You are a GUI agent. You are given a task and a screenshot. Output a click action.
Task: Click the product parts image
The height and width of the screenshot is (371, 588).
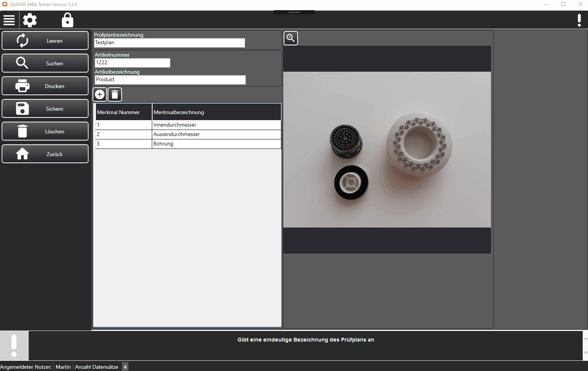tap(387, 150)
